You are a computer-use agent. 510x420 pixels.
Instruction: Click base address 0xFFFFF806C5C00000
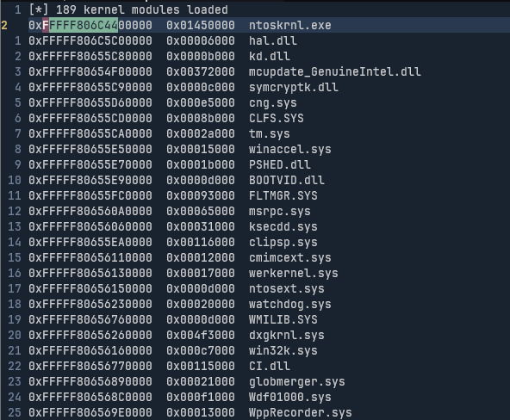point(90,41)
